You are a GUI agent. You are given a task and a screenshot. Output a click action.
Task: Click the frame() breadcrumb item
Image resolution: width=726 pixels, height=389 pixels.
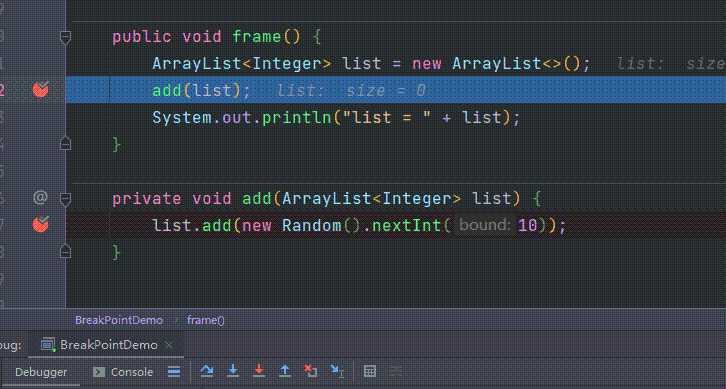click(x=206, y=320)
